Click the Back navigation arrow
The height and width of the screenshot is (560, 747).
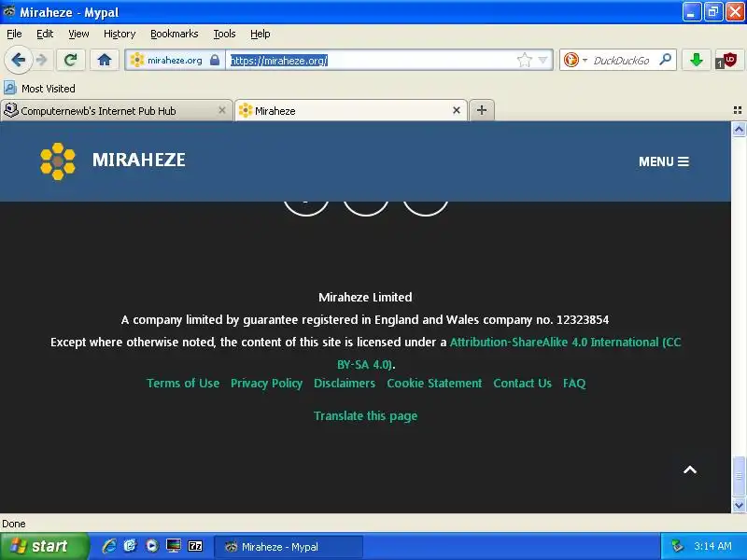(18, 61)
